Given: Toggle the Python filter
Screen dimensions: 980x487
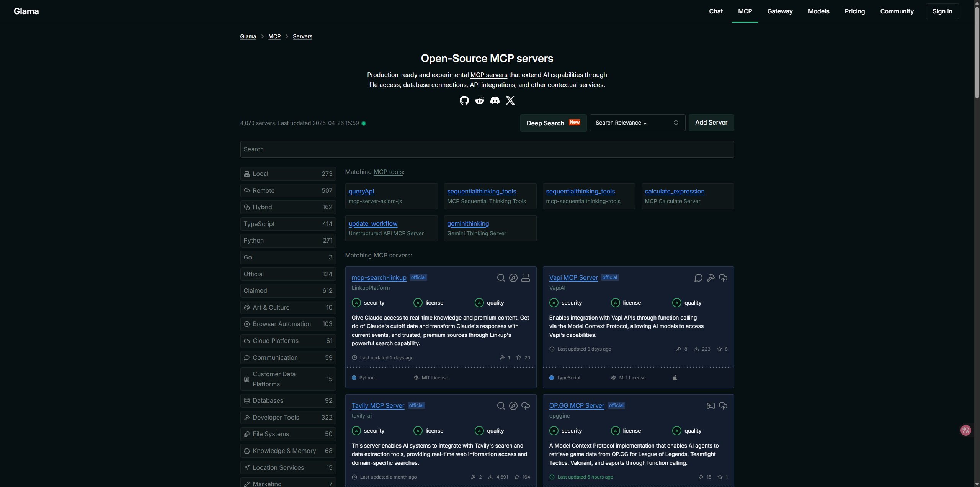Looking at the screenshot, I should click(x=288, y=241).
